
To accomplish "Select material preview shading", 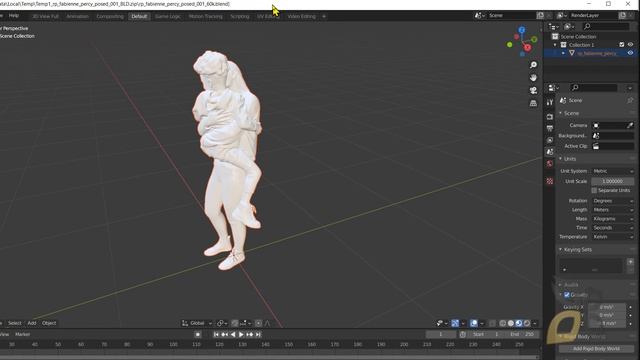I will click(x=519, y=323).
